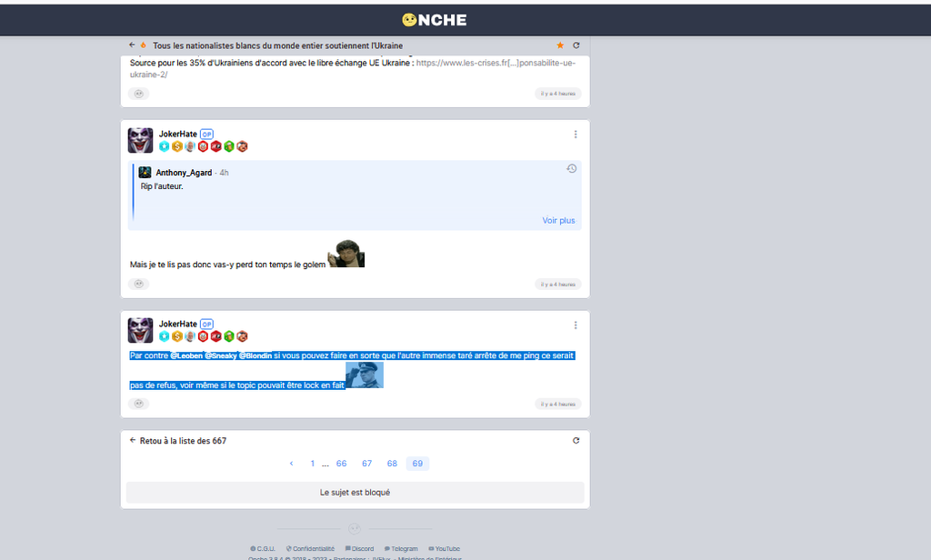Click the bald man badge in the Anthony_Agard reply post
The image size is (931, 560).
tap(190, 146)
